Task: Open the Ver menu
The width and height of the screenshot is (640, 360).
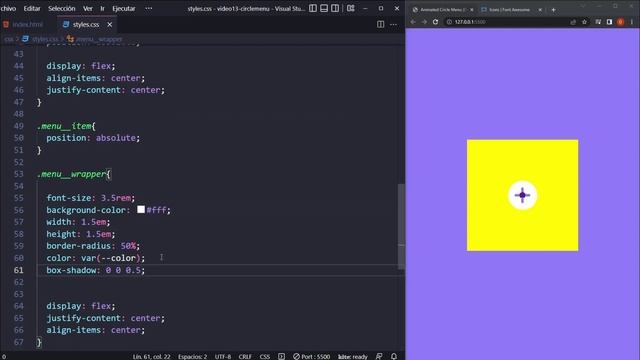Action: tap(88, 8)
